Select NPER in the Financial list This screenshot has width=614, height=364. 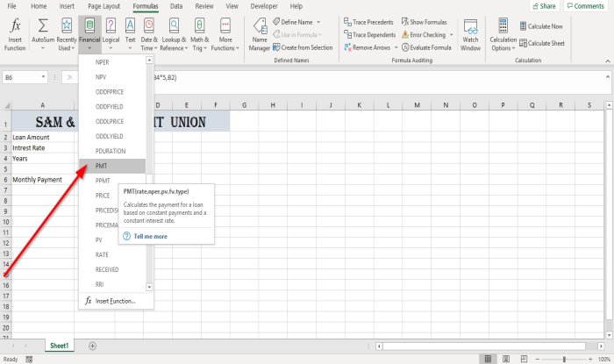[x=112, y=62]
